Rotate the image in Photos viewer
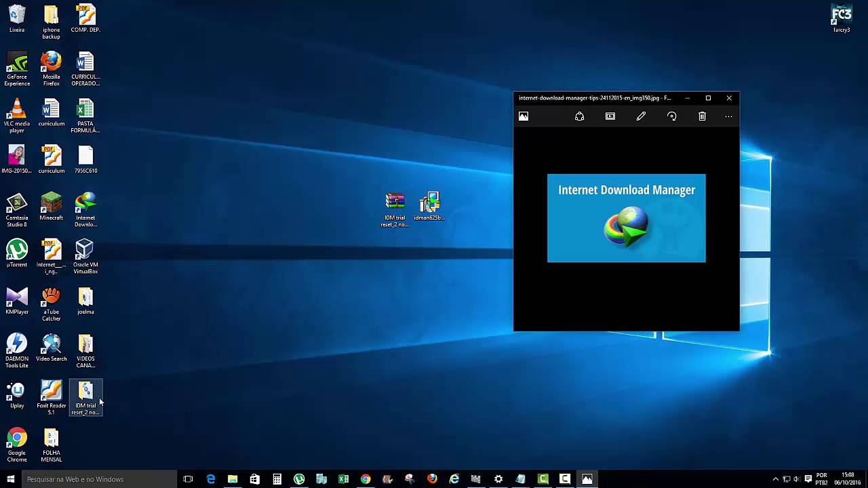868x488 pixels. tap(671, 117)
